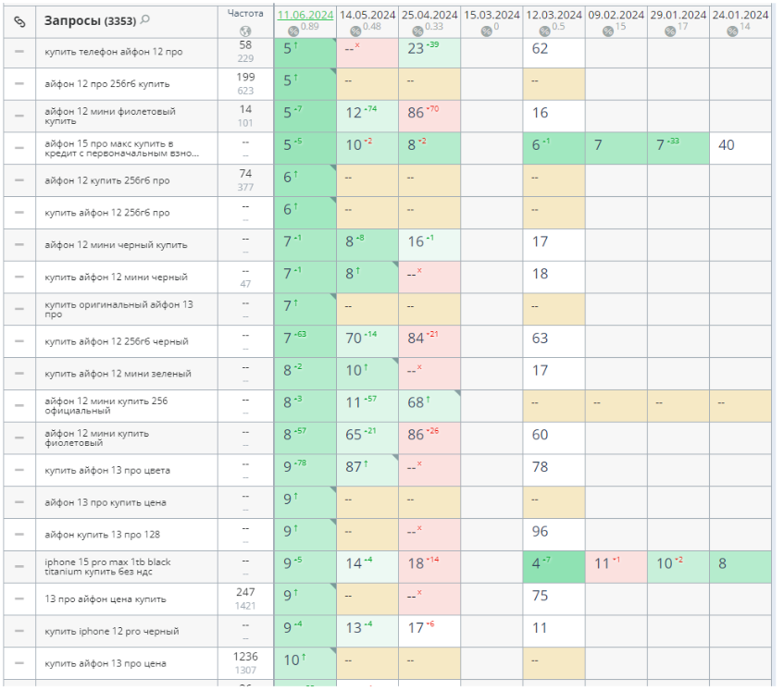Select the 12.03.2024 column header
This screenshot has width=784, height=691.
554,15
